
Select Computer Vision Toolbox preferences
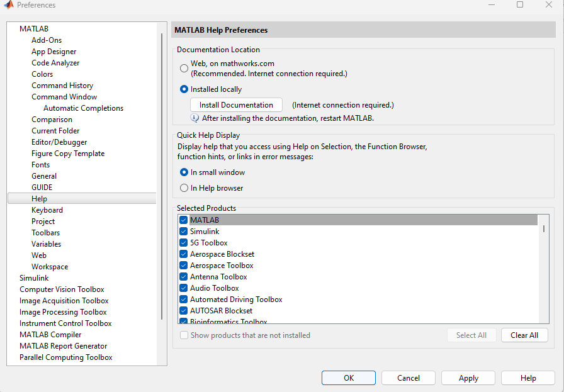[x=62, y=289]
